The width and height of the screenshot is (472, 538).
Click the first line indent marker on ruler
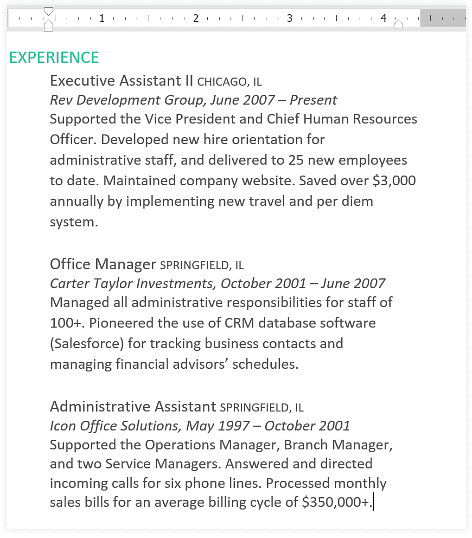click(x=49, y=11)
